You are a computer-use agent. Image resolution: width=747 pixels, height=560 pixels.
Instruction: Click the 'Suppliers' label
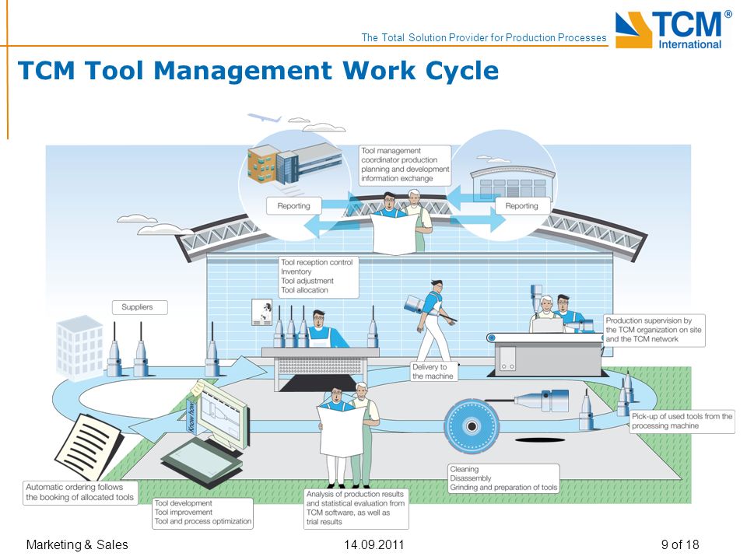coord(139,307)
